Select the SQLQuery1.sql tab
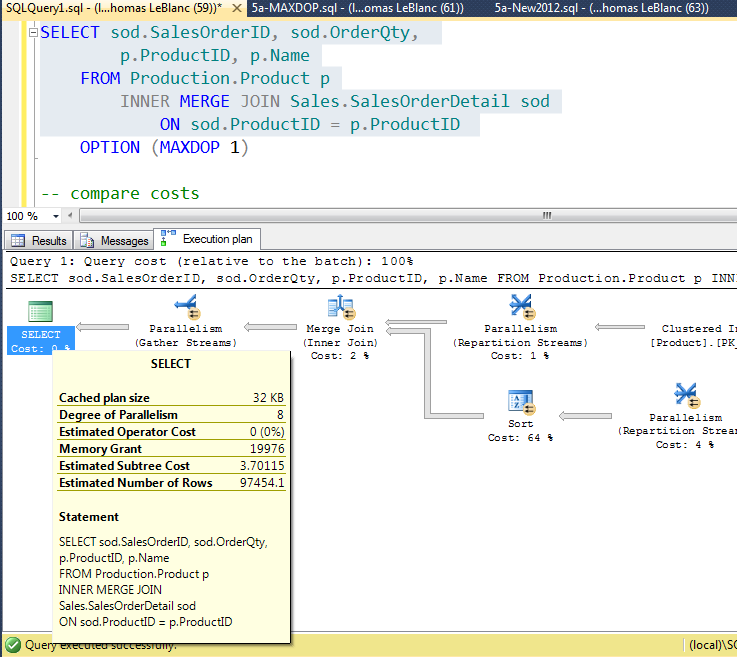Image resolution: width=737 pixels, height=657 pixels. [114, 8]
